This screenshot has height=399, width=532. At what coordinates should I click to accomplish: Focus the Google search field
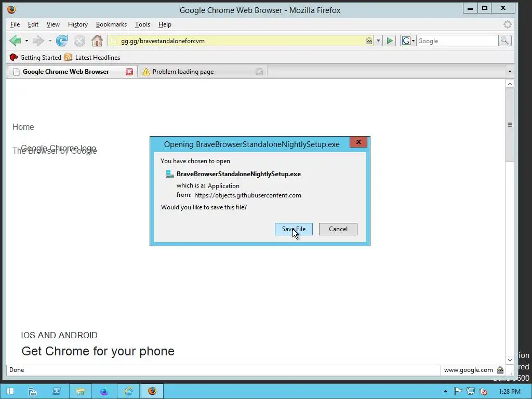pos(457,41)
